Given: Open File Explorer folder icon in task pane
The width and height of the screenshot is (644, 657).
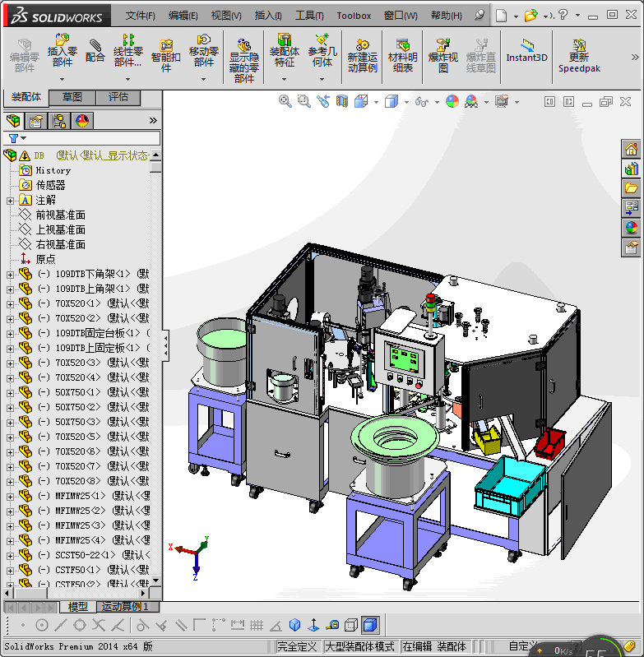Looking at the screenshot, I should tap(631, 188).
